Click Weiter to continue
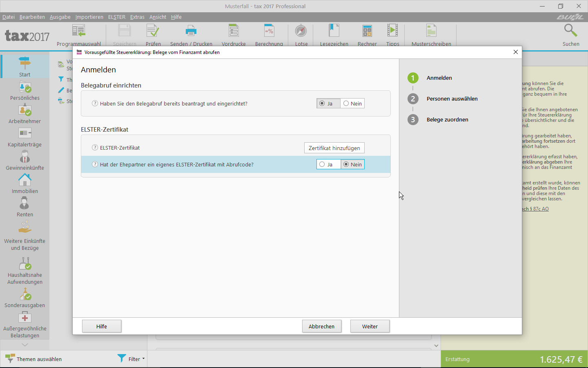The height and width of the screenshot is (368, 588). coord(370,326)
